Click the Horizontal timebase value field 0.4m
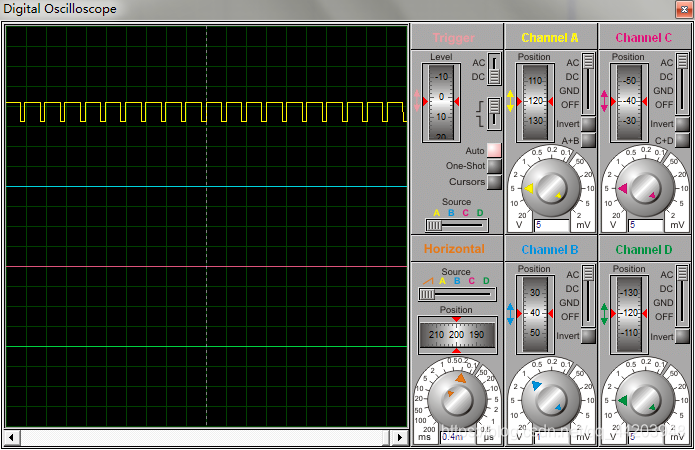This screenshot has height=450, width=695. click(458, 437)
